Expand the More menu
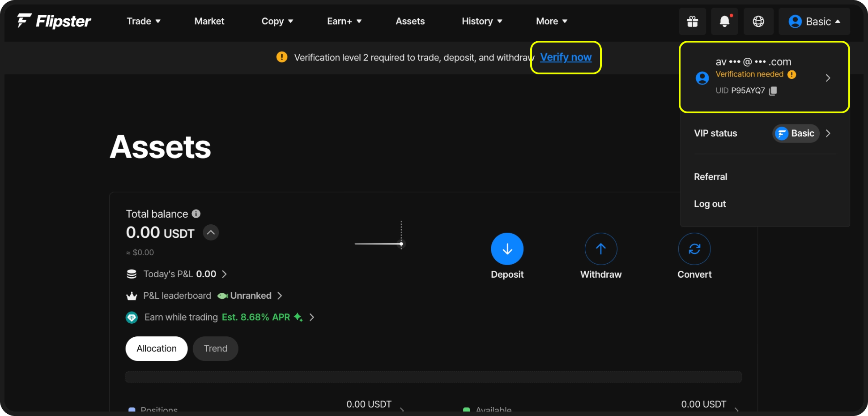The width and height of the screenshot is (868, 416). 552,21
